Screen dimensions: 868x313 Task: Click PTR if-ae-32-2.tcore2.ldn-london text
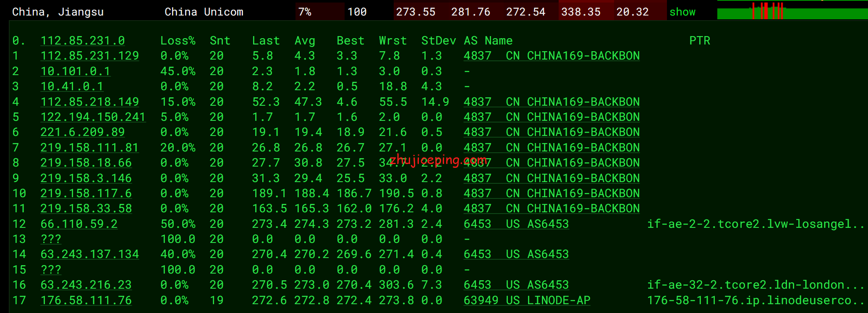756,285
